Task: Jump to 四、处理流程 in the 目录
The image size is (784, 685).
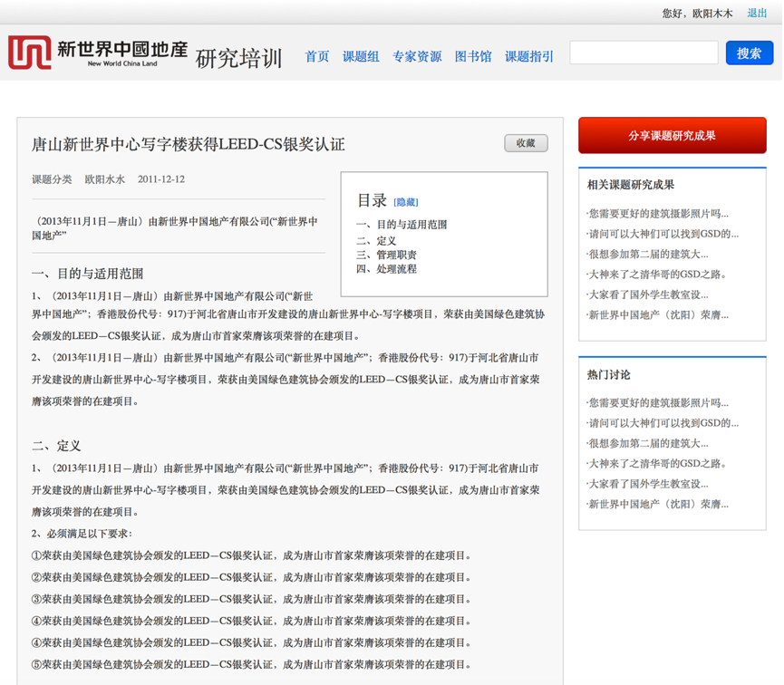Action: click(x=386, y=268)
